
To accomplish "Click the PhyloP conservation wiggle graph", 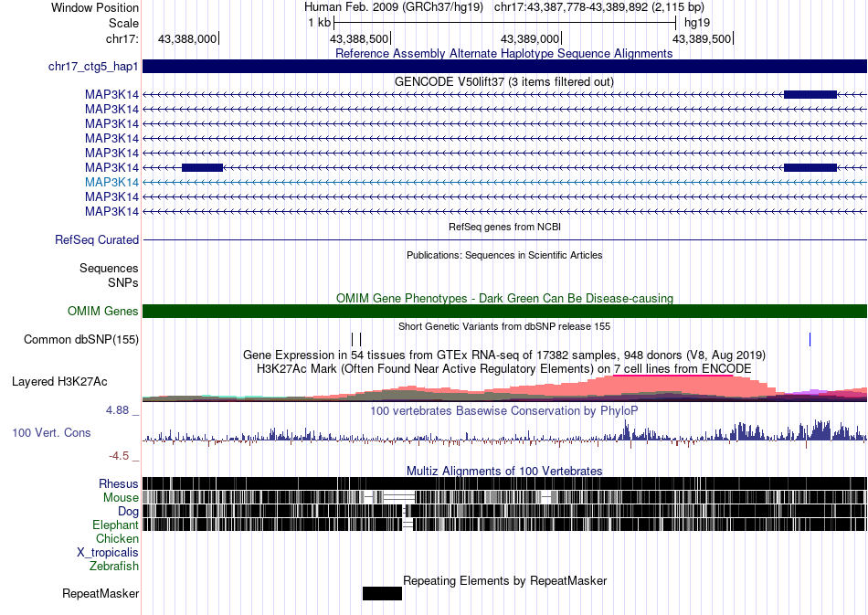I will [x=504, y=435].
